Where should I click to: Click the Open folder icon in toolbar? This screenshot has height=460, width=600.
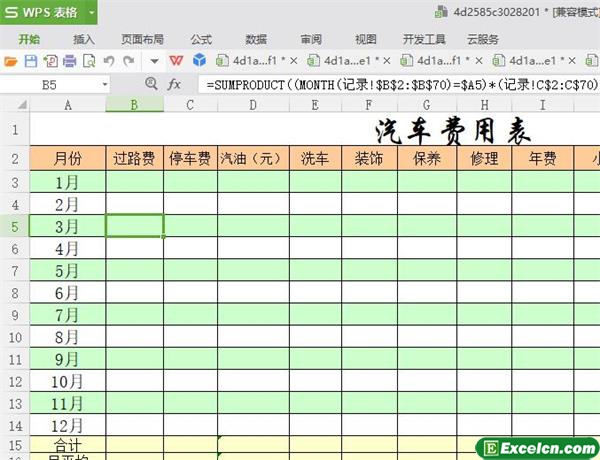(x=11, y=61)
